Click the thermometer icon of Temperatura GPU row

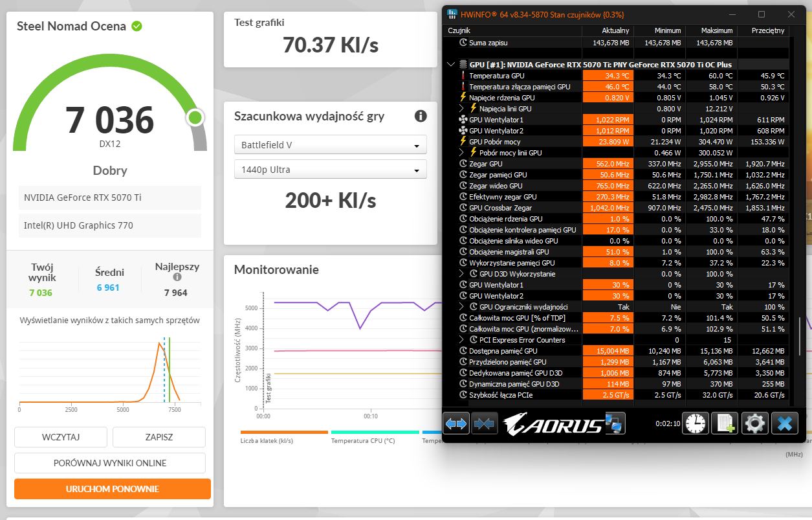(x=463, y=76)
